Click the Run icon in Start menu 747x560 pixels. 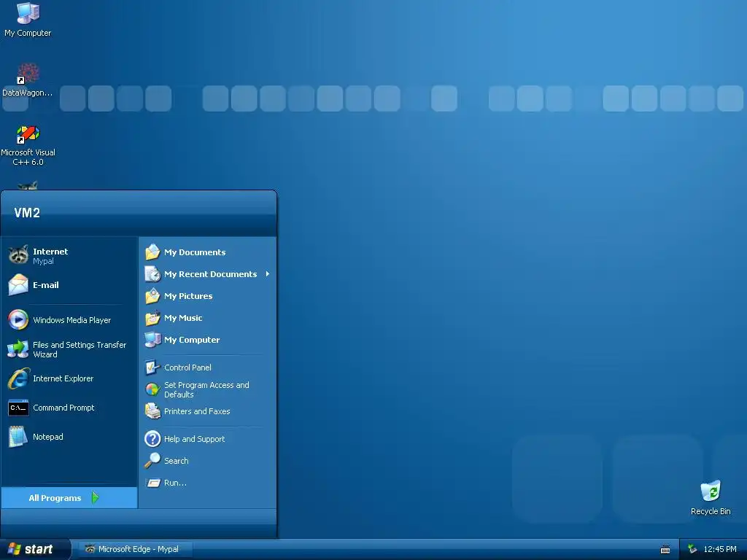(152, 483)
